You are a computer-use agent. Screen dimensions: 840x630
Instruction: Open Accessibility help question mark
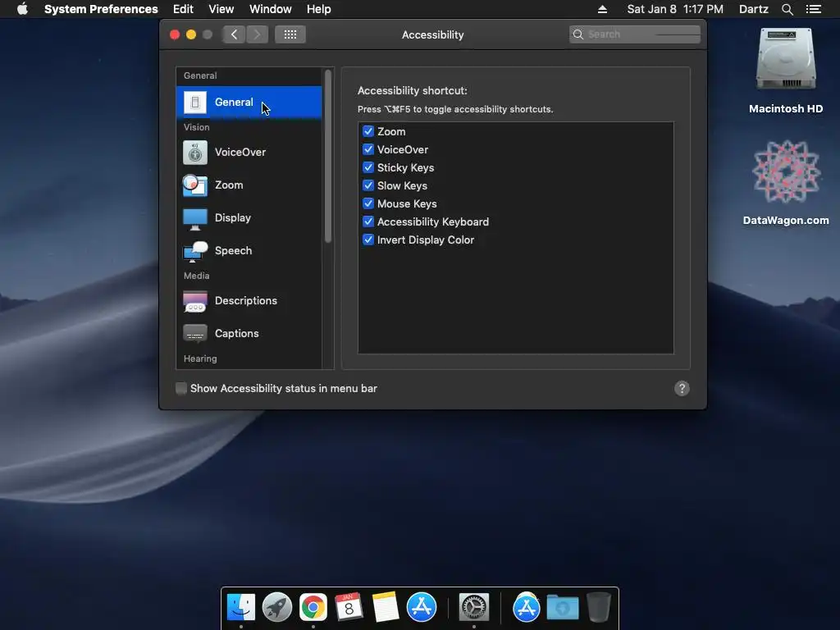[x=682, y=388]
